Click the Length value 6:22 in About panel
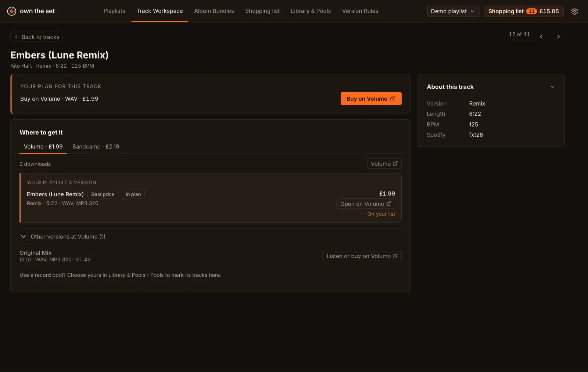 (x=475, y=114)
